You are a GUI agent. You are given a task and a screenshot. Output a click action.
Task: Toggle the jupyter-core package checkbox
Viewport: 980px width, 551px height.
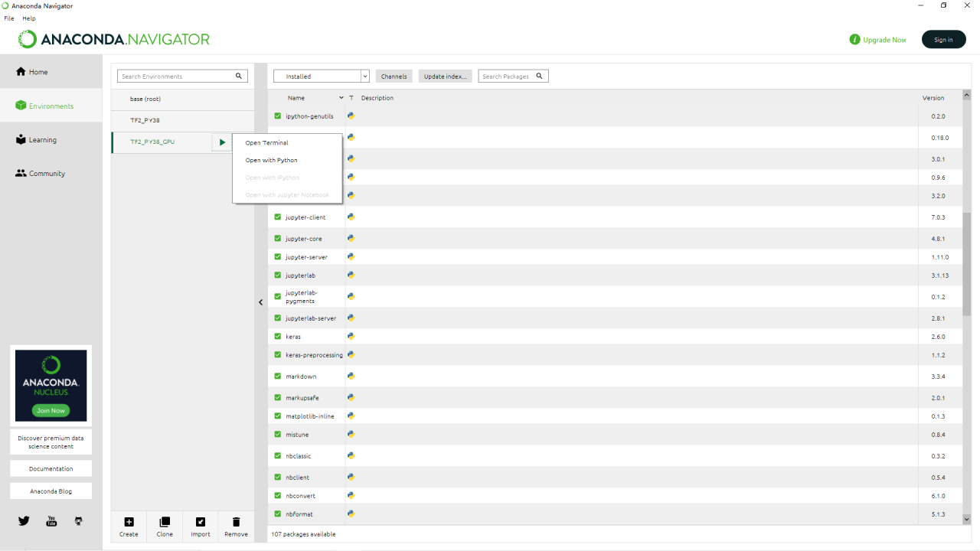point(278,239)
